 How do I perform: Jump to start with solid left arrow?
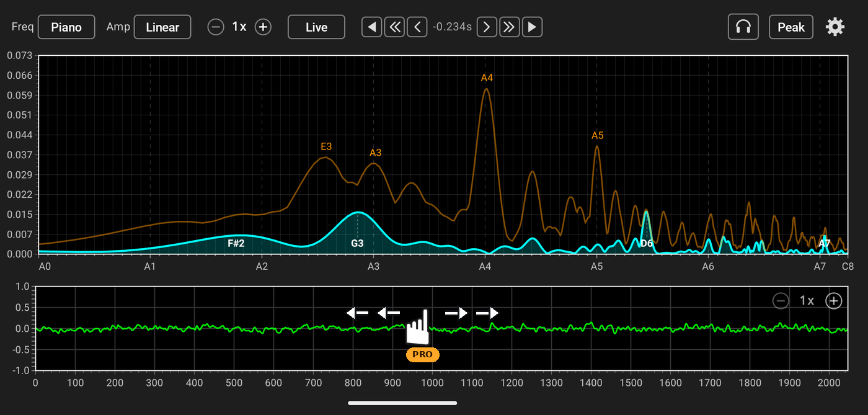pos(372,27)
